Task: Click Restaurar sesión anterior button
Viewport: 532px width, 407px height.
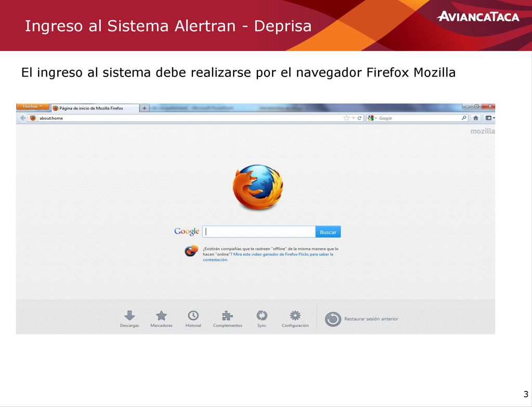Action: click(x=361, y=319)
